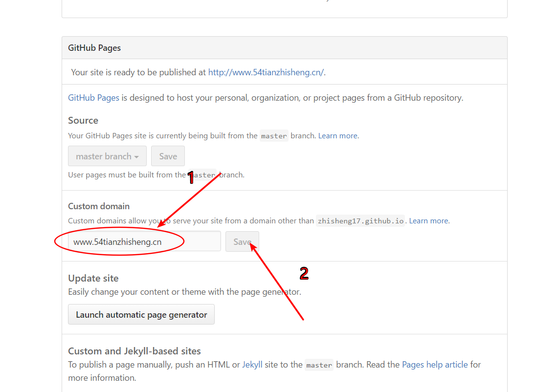The width and height of the screenshot is (559, 392).
Task: Launch automatic page generator
Action: click(x=141, y=315)
